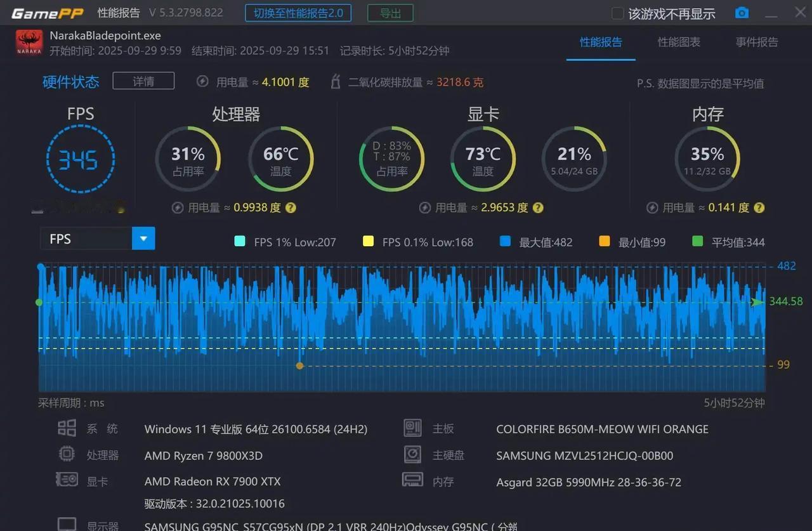Click the GamePP logo in the title bar
The height and width of the screenshot is (531, 812).
pos(47,13)
